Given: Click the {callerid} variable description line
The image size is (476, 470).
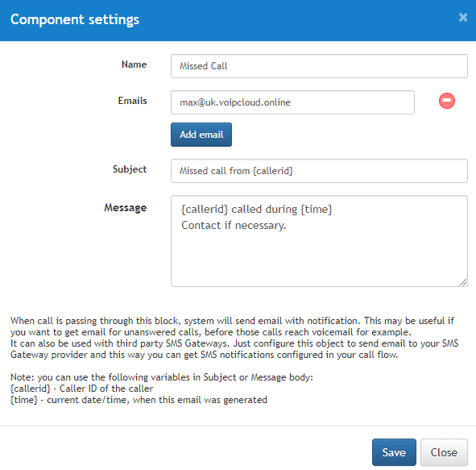Looking at the screenshot, I should click(x=81, y=389).
